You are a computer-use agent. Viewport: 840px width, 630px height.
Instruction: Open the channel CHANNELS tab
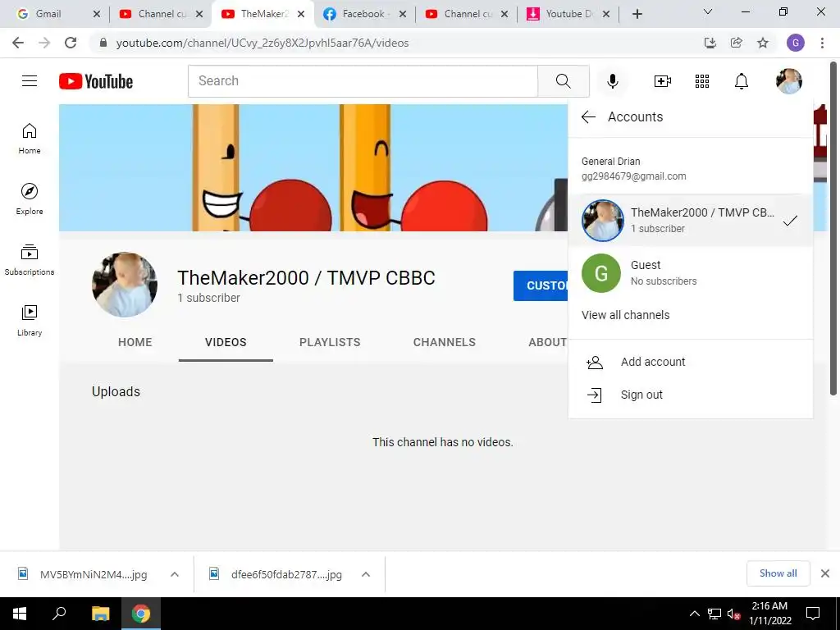pos(444,342)
